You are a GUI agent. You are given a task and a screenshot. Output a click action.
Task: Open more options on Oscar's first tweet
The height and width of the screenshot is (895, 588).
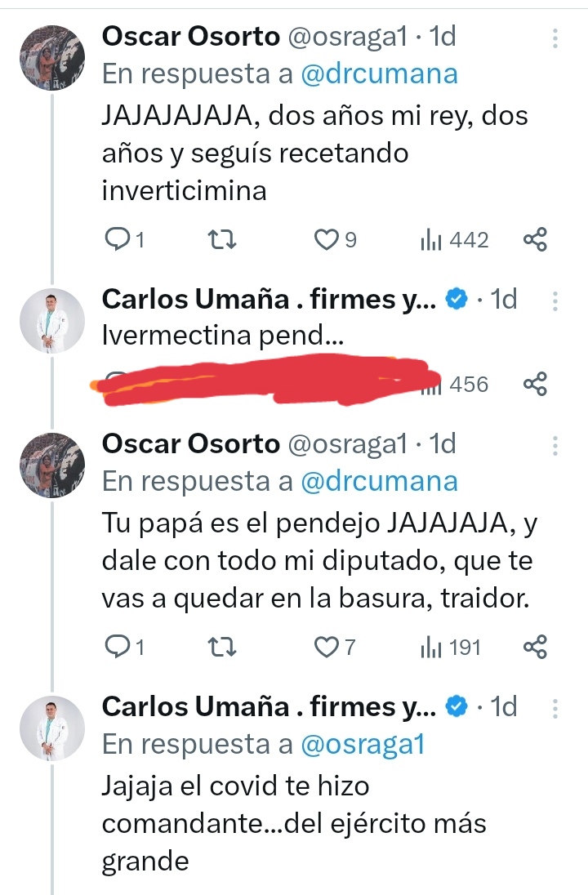coord(555,38)
